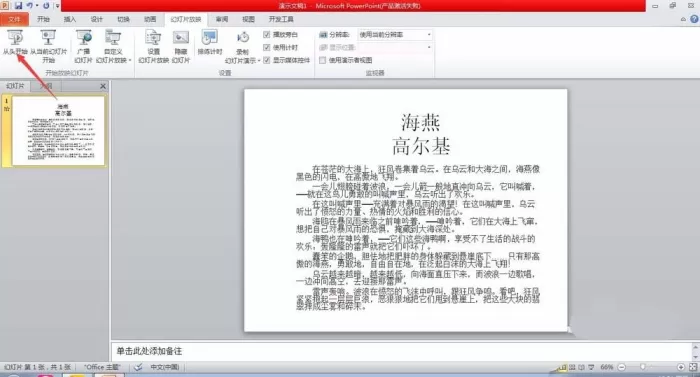700x377 pixels.
Task: Start slideshow from beginning (从头开始)
Action: [15, 43]
